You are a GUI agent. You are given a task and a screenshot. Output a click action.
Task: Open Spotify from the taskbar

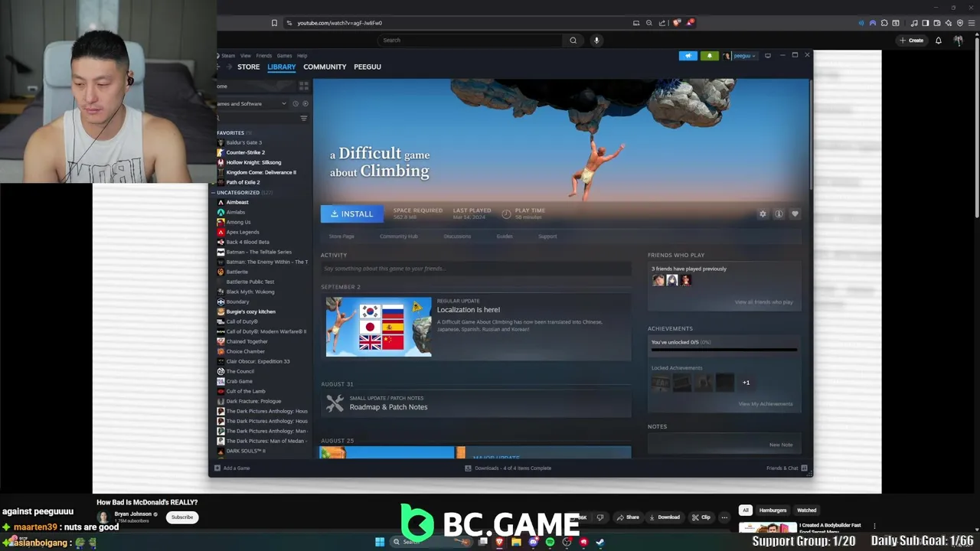[550, 542]
